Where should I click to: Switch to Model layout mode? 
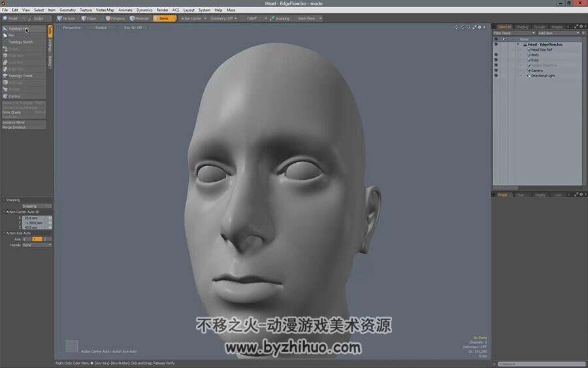pos(11,18)
